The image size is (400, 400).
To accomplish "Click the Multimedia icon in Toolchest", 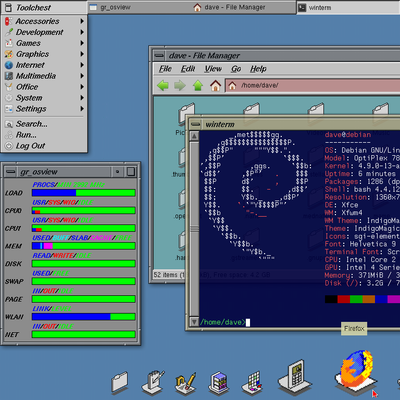I will click(9, 76).
